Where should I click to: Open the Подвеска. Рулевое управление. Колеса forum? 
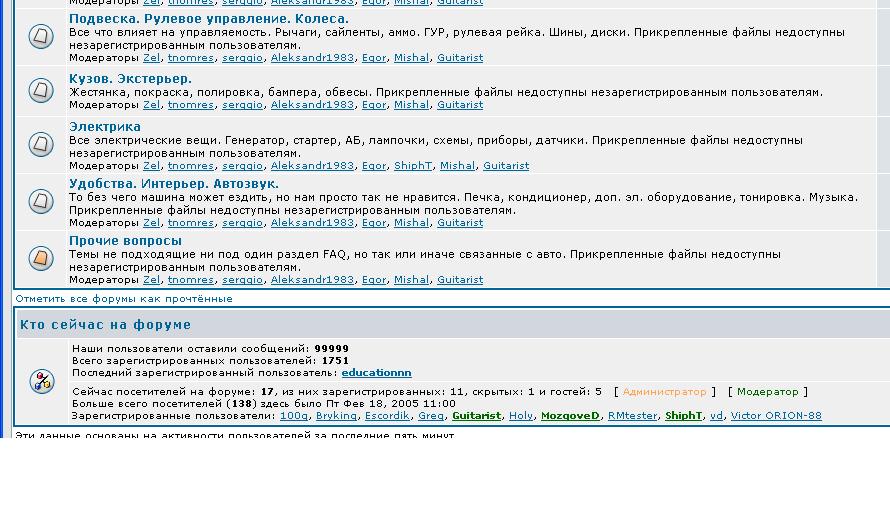pyautogui.click(x=208, y=19)
